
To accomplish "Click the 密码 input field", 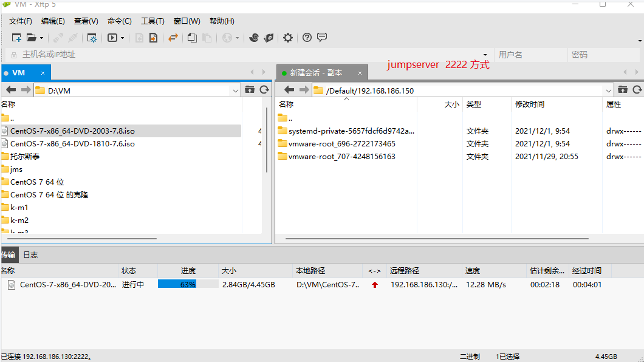I will [604, 55].
